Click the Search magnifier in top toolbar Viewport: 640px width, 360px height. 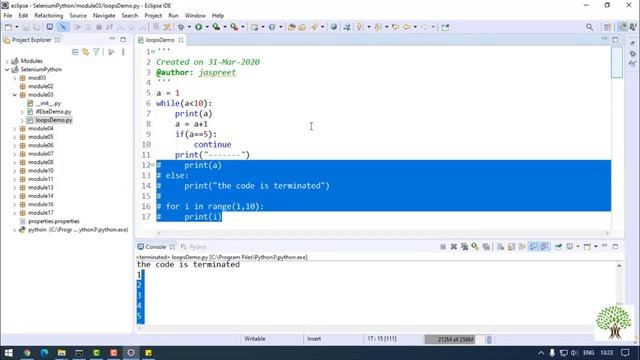pyautogui.click(x=589, y=27)
